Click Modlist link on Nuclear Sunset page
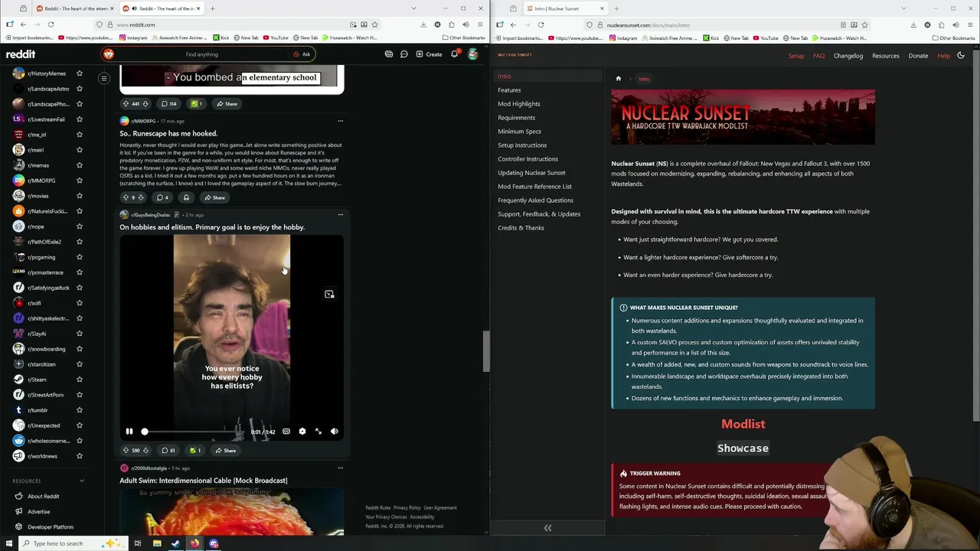 (743, 424)
